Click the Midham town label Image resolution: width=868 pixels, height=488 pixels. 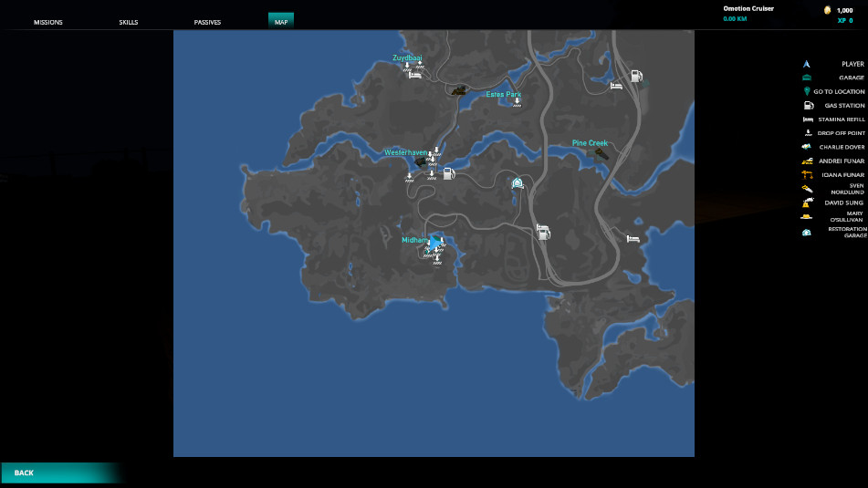click(414, 240)
